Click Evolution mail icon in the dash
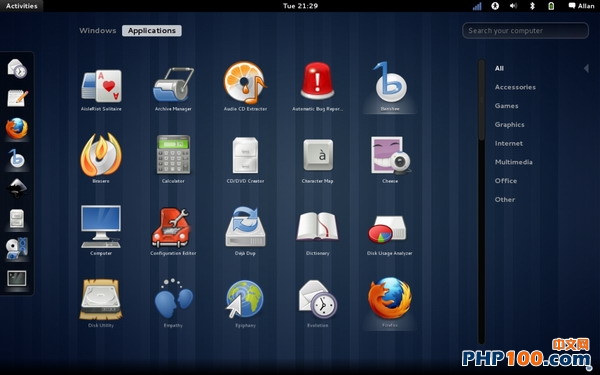Image resolution: width=600 pixels, height=375 pixels. [17, 69]
